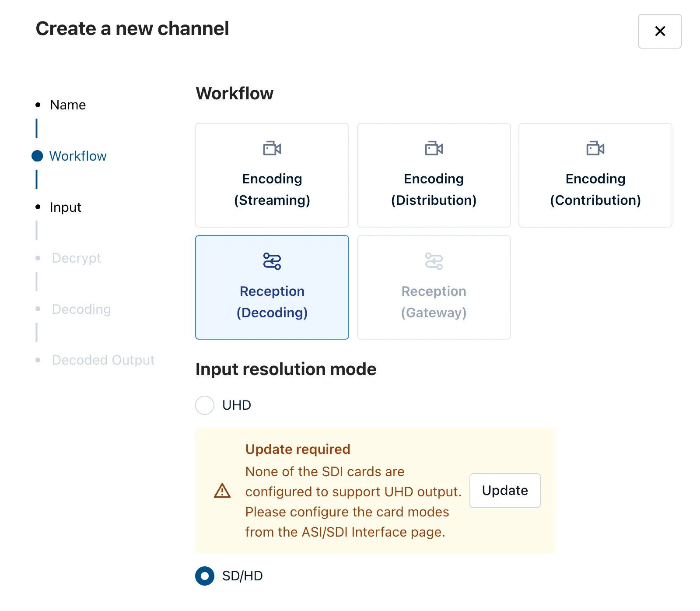
Task: Go to the Decoding step
Action: pos(81,309)
